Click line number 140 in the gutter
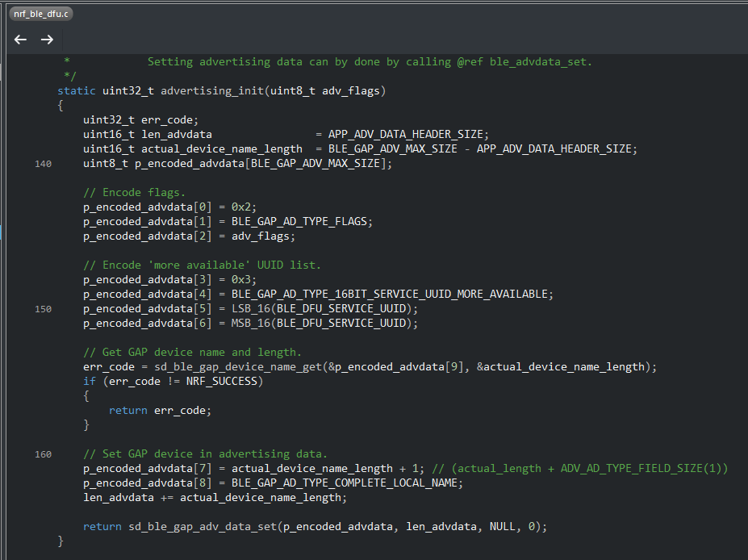Screen dimensions: 748x560 (x=43, y=164)
